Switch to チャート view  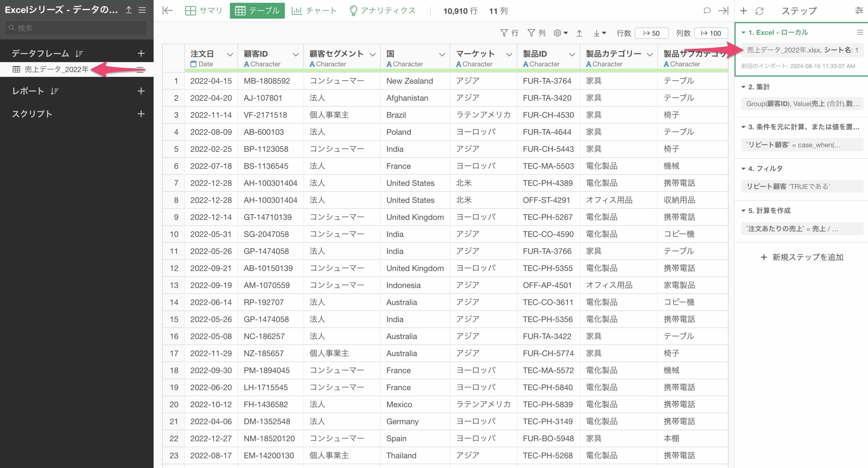(x=314, y=11)
